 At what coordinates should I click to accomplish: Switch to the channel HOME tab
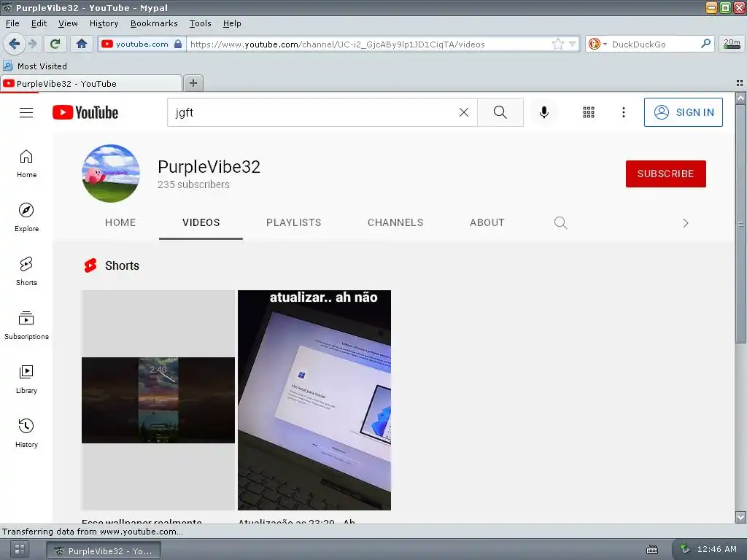click(x=120, y=223)
